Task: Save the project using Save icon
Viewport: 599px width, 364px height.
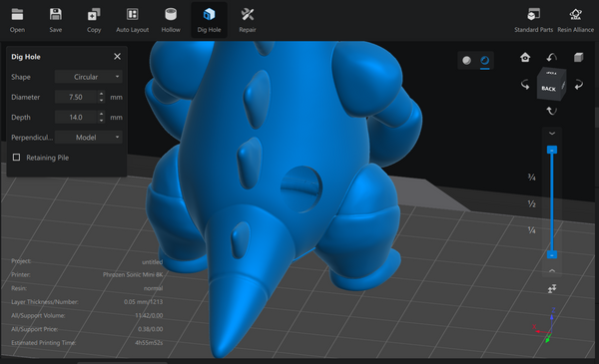Action: point(55,20)
